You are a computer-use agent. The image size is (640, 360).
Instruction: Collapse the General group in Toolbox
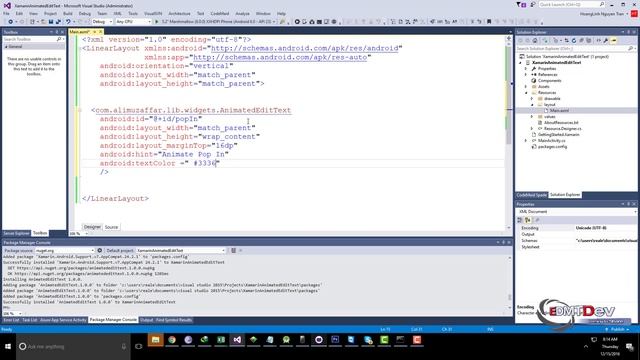(x=6, y=47)
